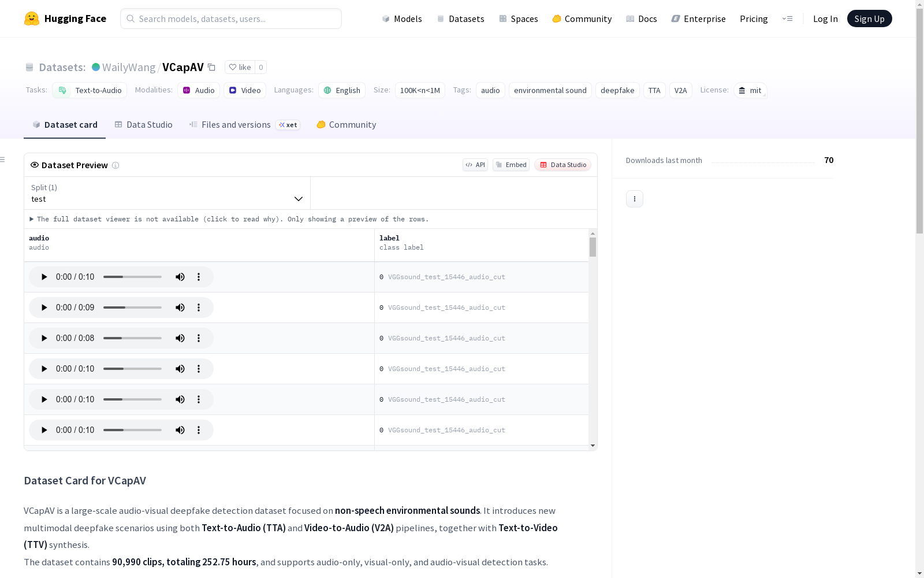Open more options for the 0:08 audio

coord(199,338)
